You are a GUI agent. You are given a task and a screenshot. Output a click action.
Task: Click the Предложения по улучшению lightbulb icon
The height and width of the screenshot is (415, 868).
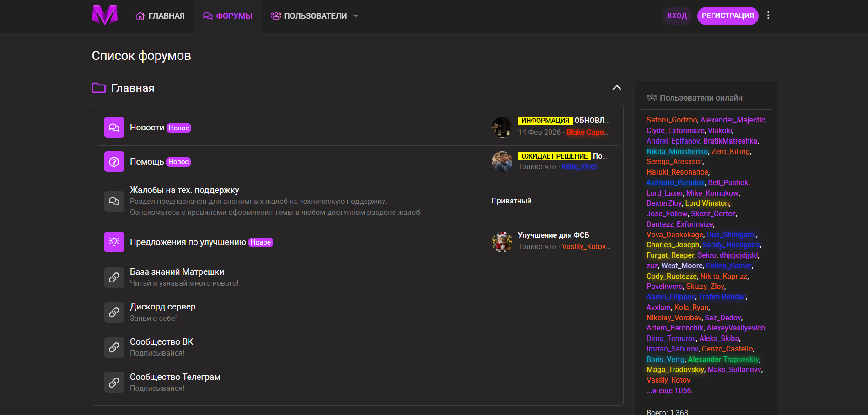pos(114,242)
